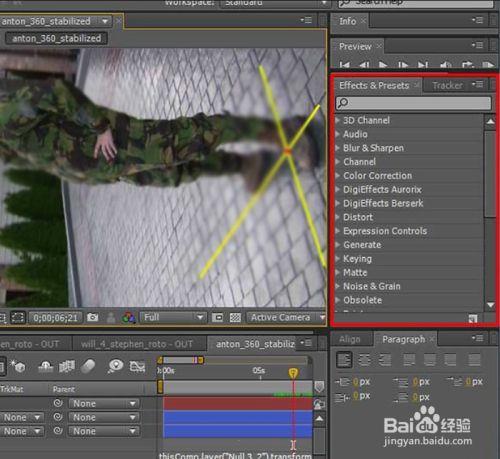Screen dimensions: 500x459
Task: Expand the Blur & Sharpen category
Action: [337, 148]
